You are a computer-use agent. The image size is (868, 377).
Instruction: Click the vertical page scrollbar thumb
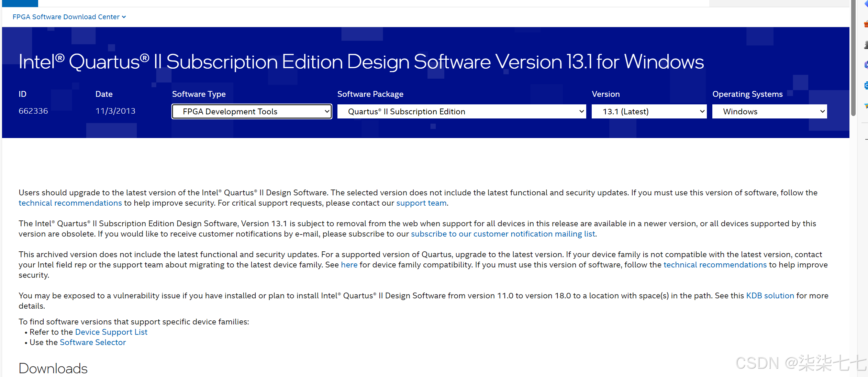[x=853, y=58]
